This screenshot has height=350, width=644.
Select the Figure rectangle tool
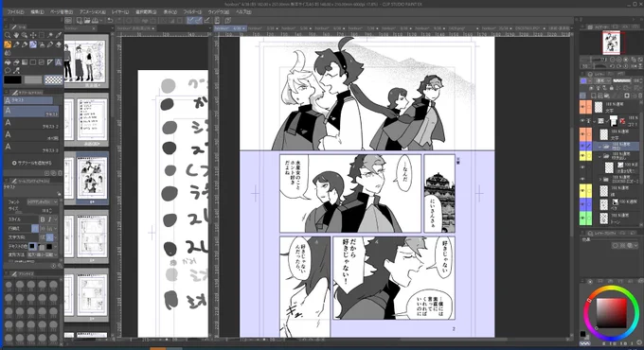point(33,62)
